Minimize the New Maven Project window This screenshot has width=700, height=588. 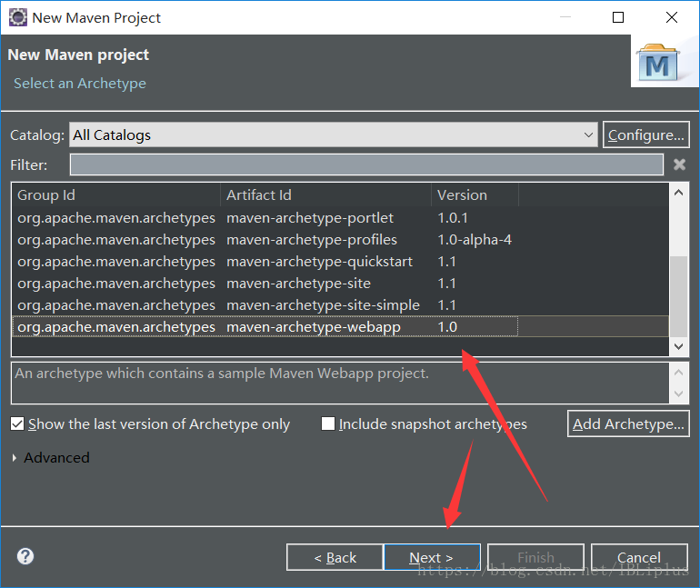click(x=565, y=17)
